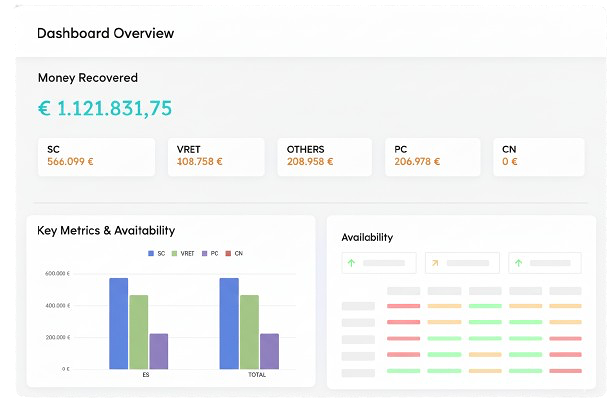Click the blue SC bar in ES group
The image size is (612, 408).
pyautogui.click(x=119, y=323)
